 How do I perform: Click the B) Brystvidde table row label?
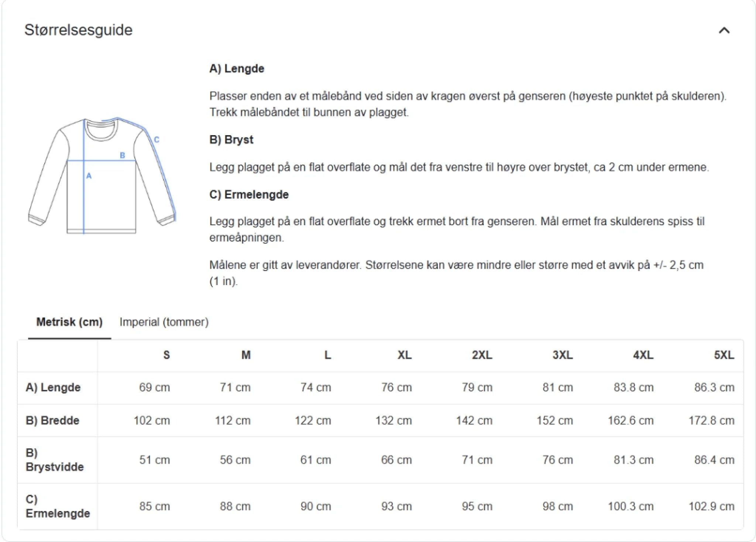[55, 460]
